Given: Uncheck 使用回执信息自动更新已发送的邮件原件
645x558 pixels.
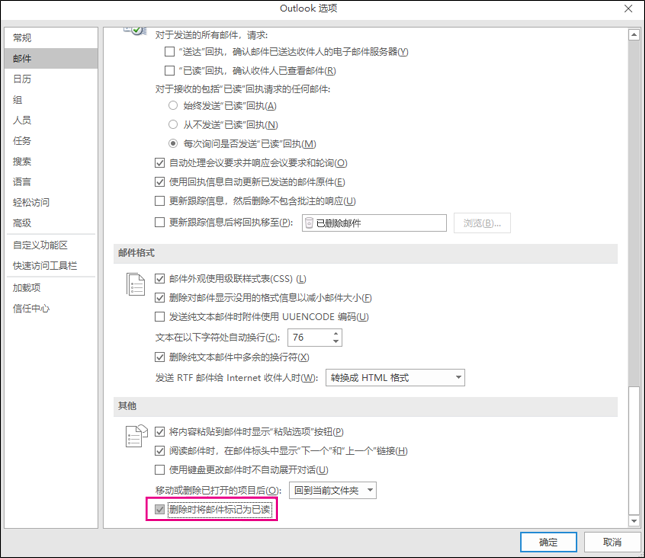Looking at the screenshot, I should coord(160,182).
